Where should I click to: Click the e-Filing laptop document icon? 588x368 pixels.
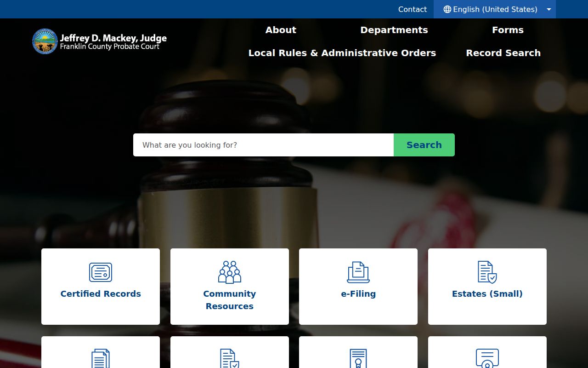click(358, 272)
